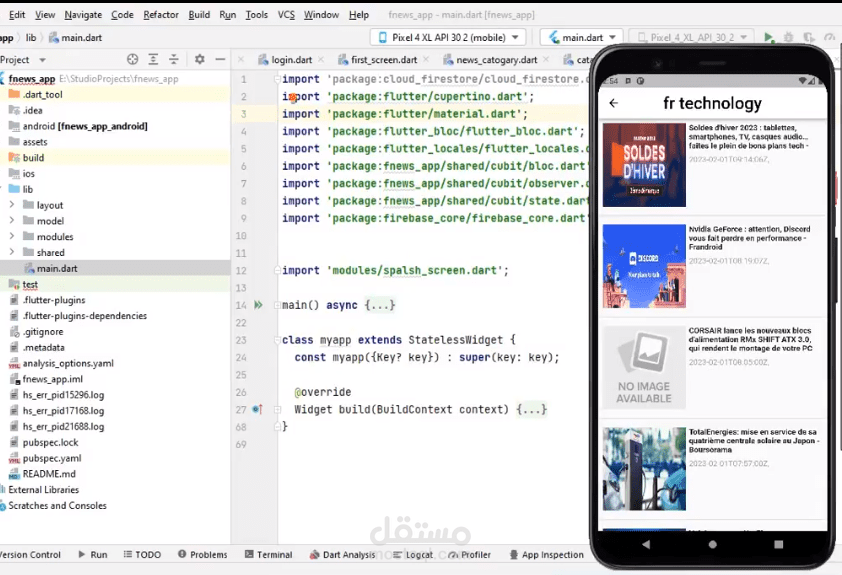Open the Problems tool window
This screenshot has height=575, width=842.
[x=202, y=555]
